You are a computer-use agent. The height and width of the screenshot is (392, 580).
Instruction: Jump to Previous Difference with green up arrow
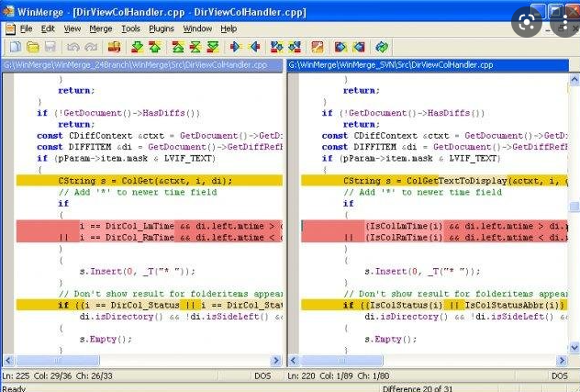pos(155,47)
